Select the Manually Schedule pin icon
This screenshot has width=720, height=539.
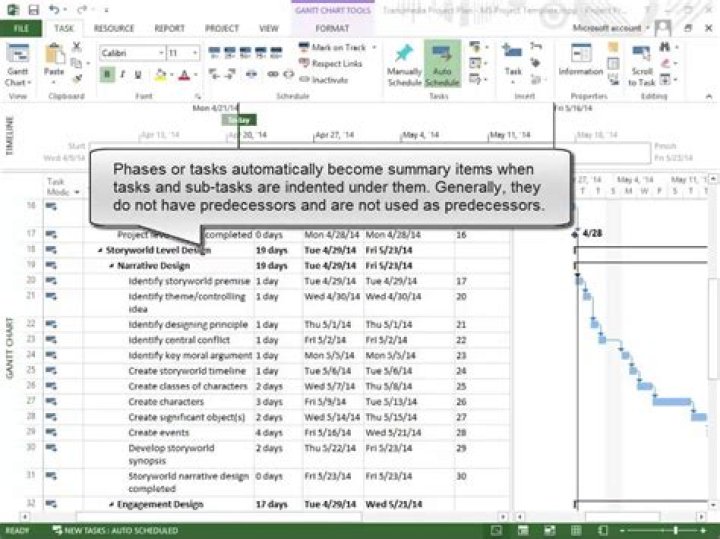[404, 58]
